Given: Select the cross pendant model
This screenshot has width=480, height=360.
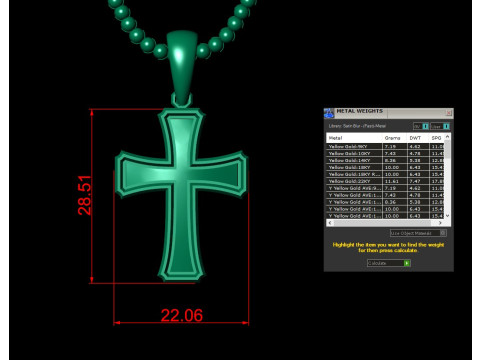Looking at the screenshot, I should click(x=181, y=195).
